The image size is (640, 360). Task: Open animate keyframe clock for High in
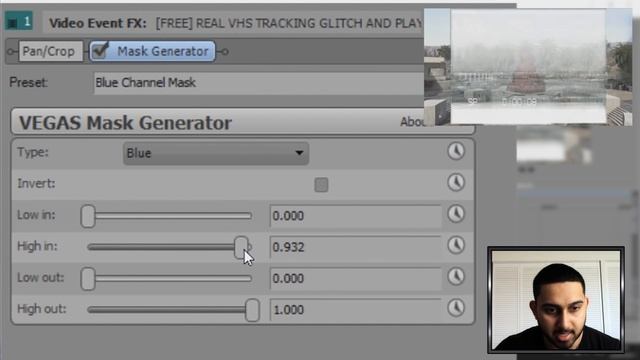456,245
